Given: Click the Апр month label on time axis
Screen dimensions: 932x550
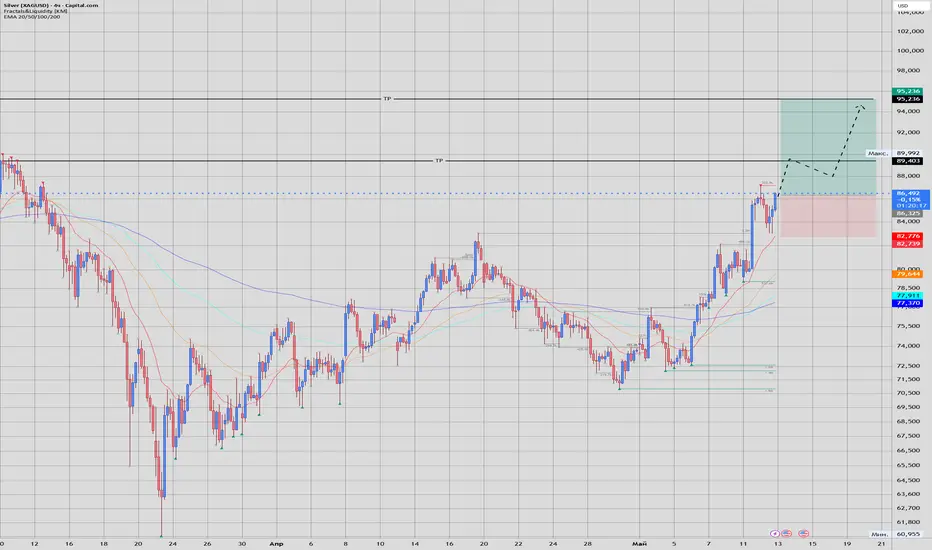Looking at the screenshot, I should click(276, 543).
